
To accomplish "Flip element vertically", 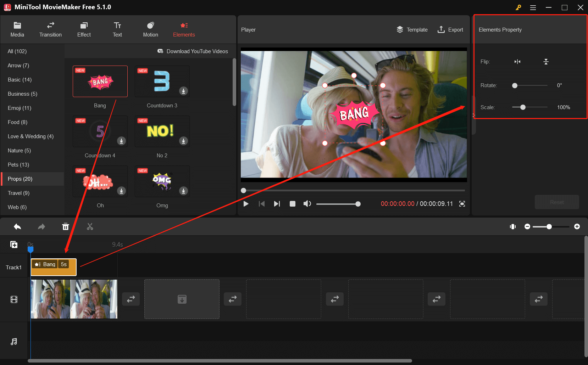I will [x=546, y=62].
